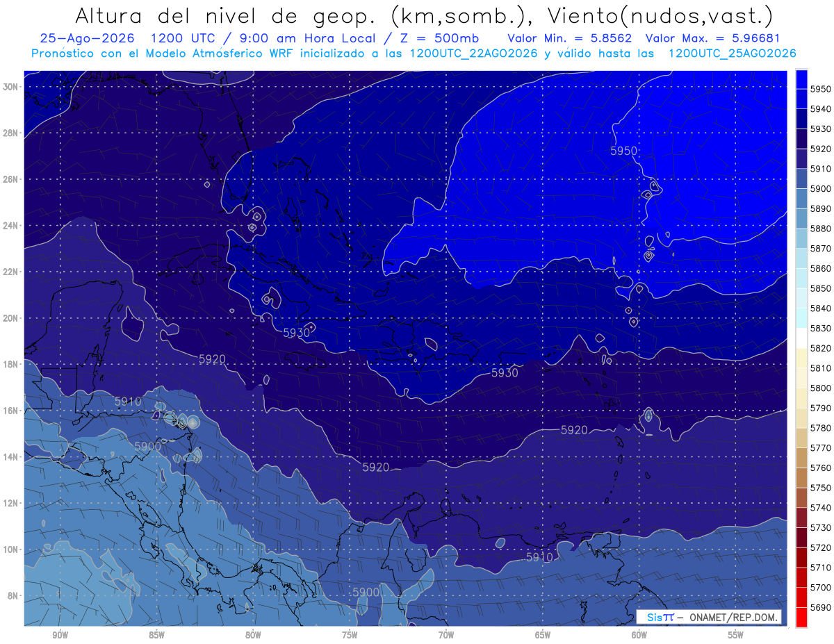
Task: Click the 14N latitude axis label
Action: 10,456
